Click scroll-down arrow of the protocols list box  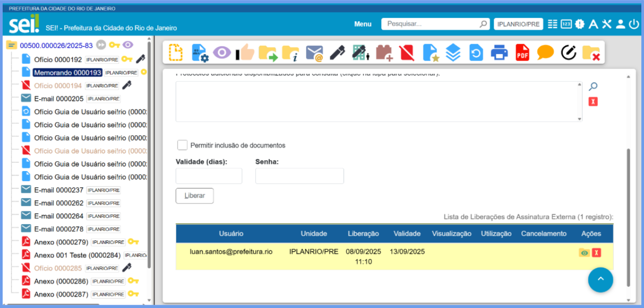[579, 119]
